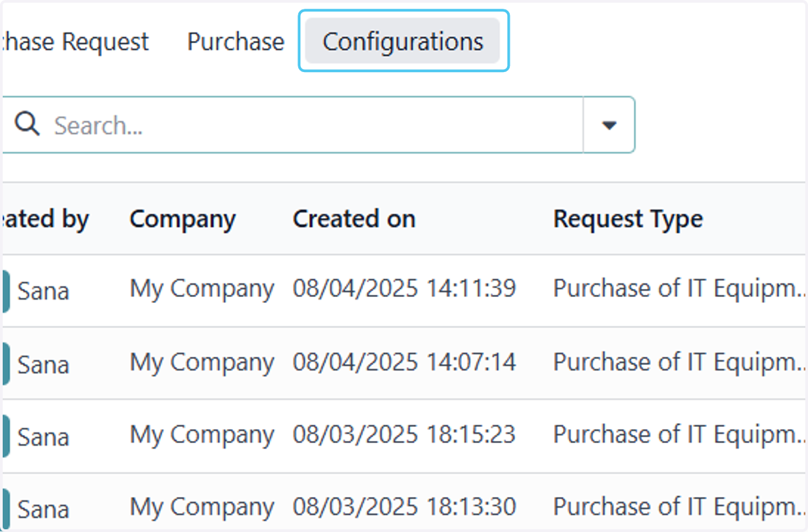Select Sana in the 14:11:39 row
This screenshot has height=532, width=808.
click(43, 292)
